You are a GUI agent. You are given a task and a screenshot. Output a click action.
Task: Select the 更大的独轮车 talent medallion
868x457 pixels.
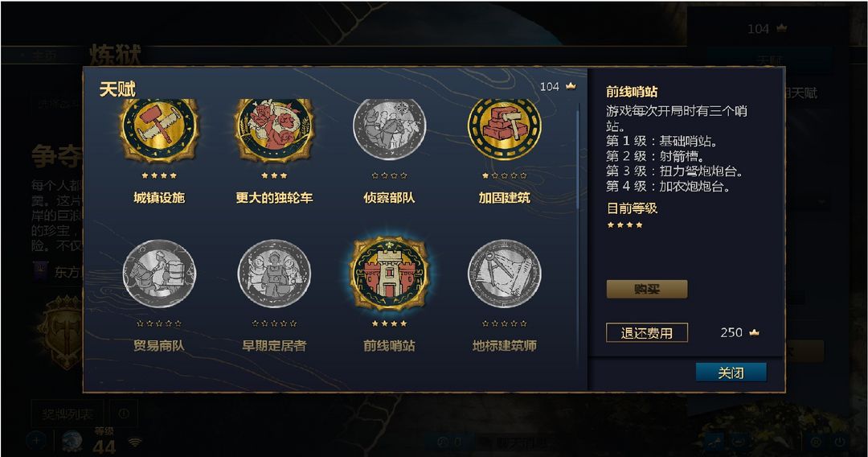pyautogui.click(x=274, y=130)
